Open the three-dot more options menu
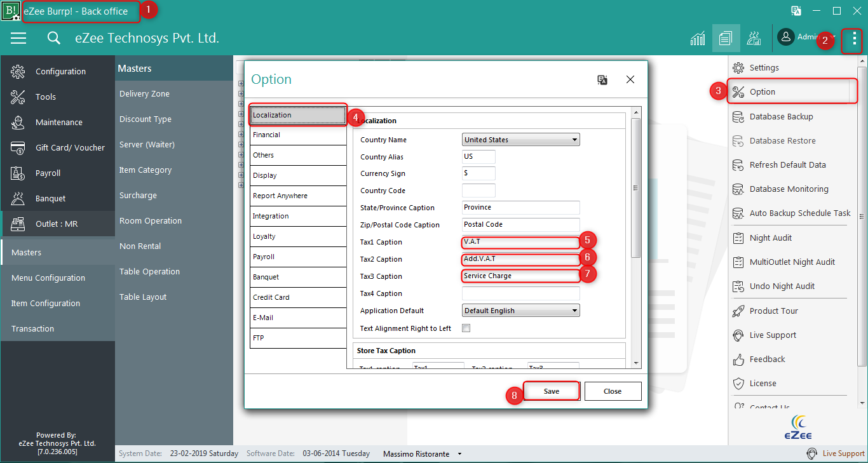868x463 pixels. point(854,39)
